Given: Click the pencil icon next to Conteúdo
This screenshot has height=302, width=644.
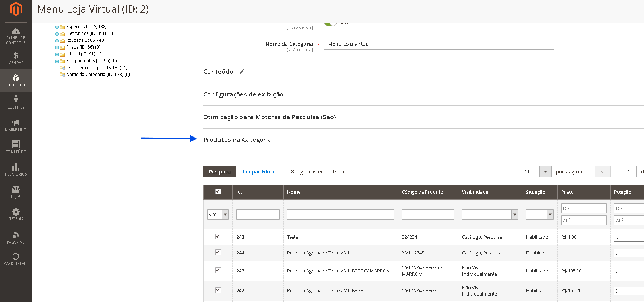Looking at the screenshot, I should (242, 72).
